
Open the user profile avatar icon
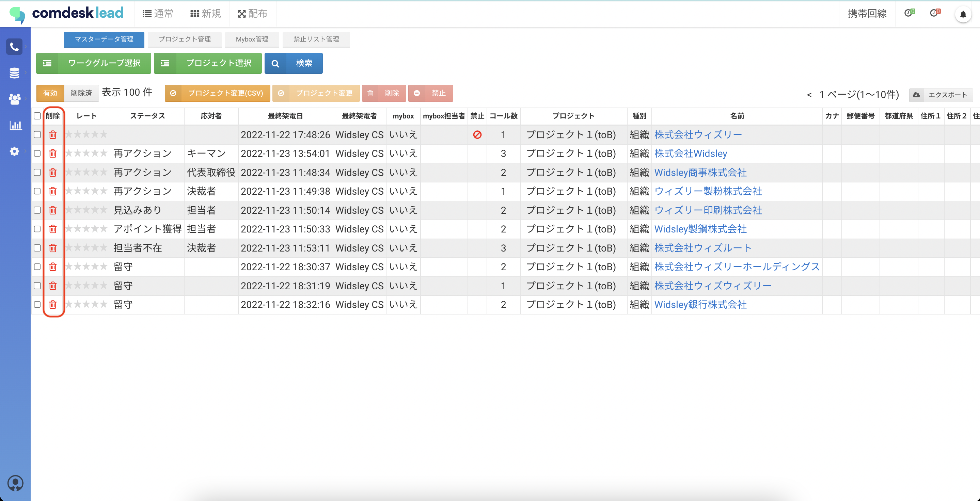click(15, 483)
